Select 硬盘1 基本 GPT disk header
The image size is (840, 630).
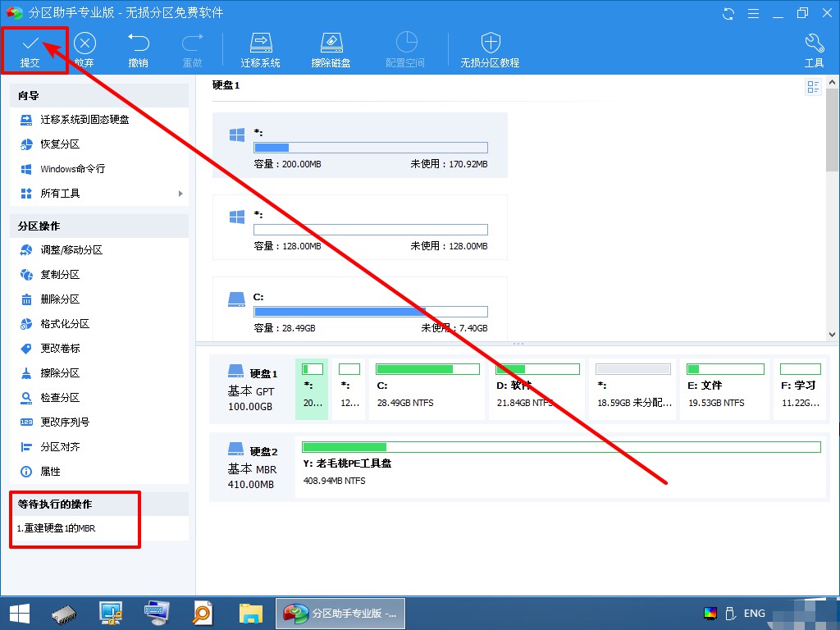click(252, 390)
